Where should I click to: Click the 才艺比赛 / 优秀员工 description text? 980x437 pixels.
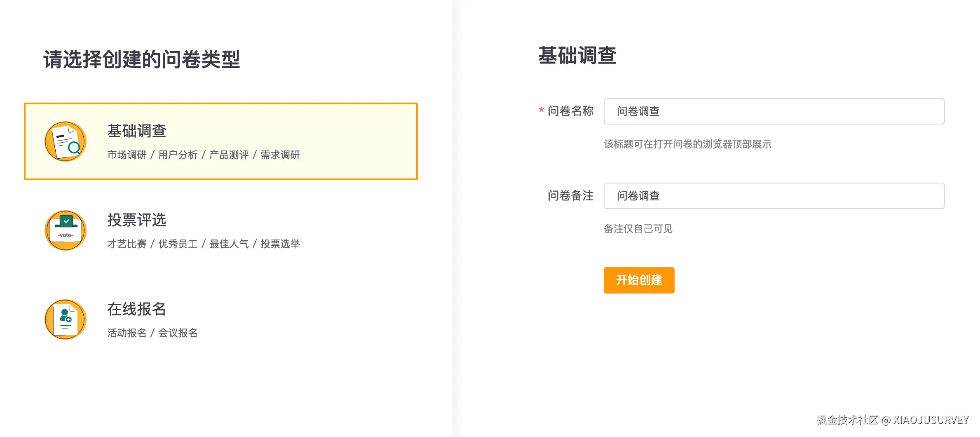(x=204, y=244)
